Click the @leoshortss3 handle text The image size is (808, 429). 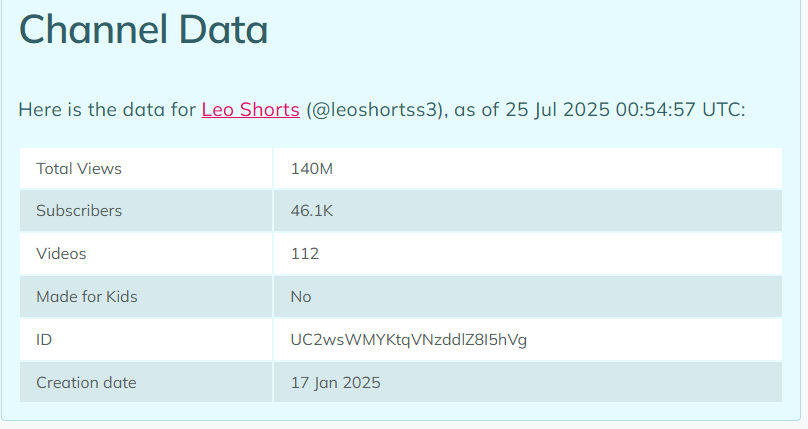pyautogui.click(x=375, y=110)
